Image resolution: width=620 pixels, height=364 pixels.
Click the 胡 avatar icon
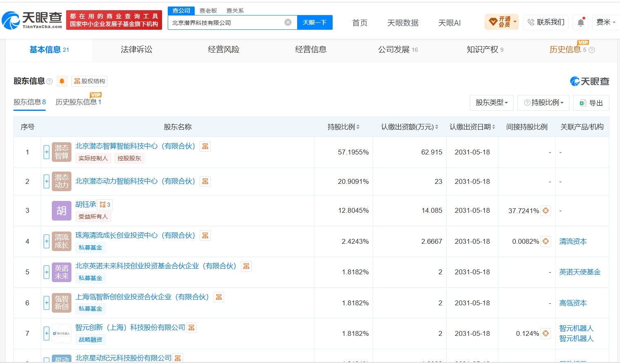pyautogui.click(x=62, y=211)
